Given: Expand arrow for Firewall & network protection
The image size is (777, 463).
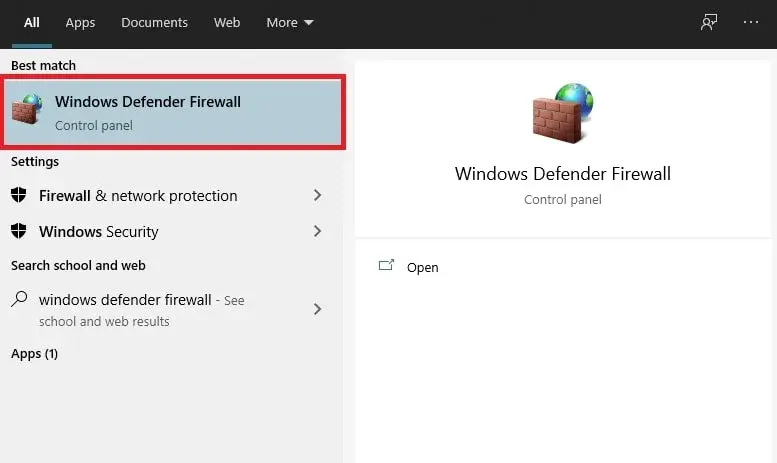Looking at the screenshot, I should pyautogui.click(x=317, y=195).
